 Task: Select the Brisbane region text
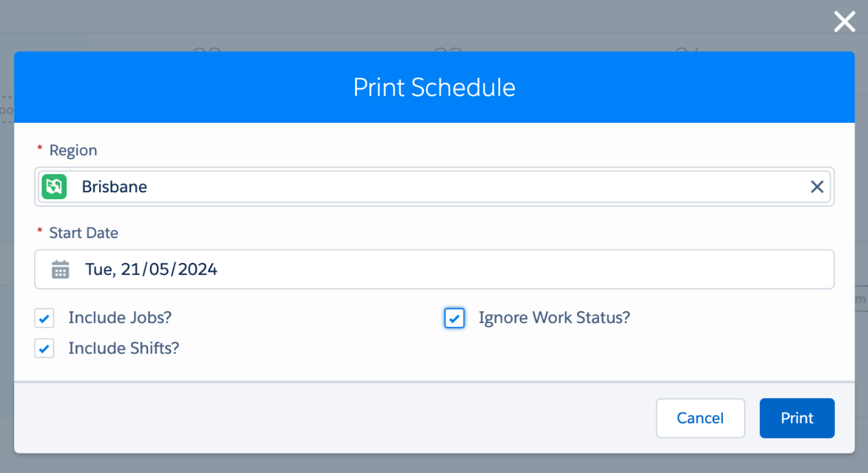tap(115, 187)
